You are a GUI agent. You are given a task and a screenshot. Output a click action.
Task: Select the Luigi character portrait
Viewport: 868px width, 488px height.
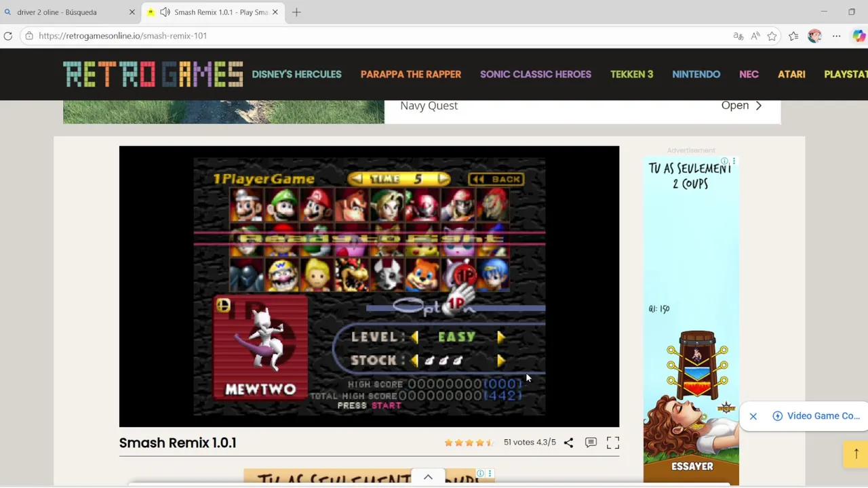coord(282,205)
